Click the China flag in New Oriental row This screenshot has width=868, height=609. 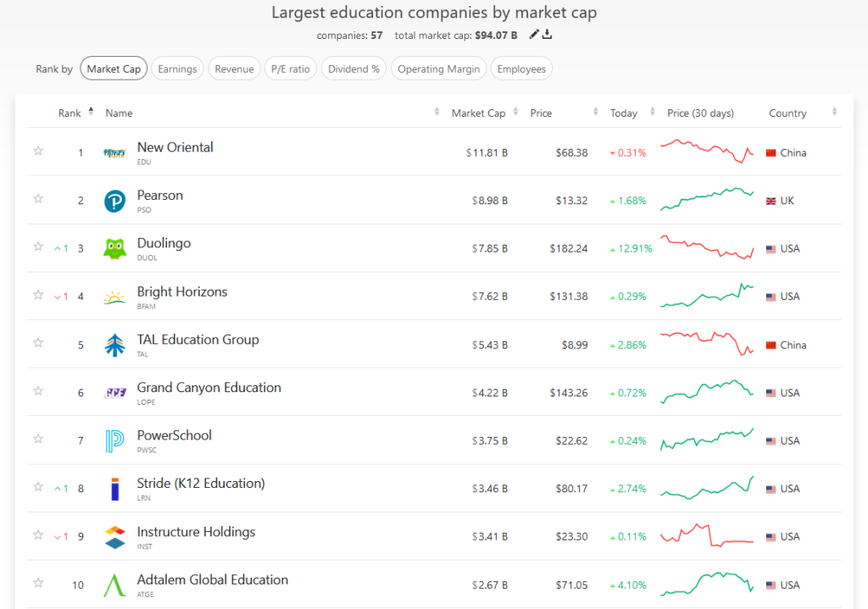(771, 153)
